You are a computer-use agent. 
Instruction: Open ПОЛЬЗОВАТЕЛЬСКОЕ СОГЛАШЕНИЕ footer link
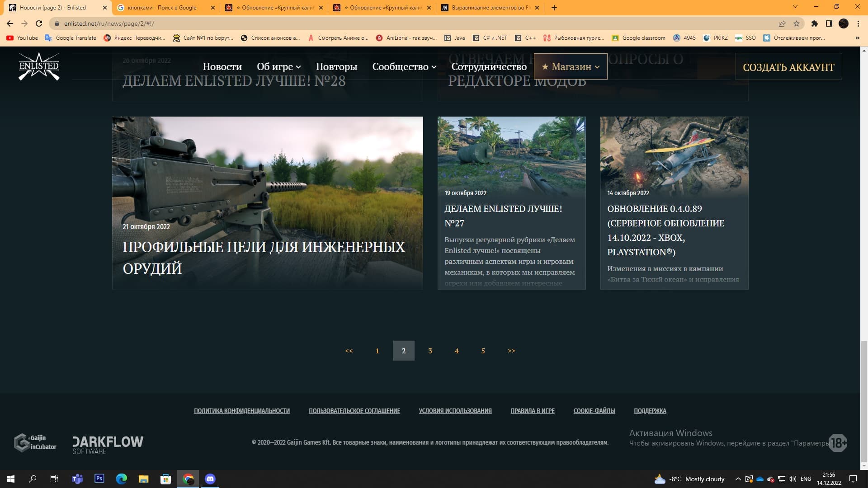coord(354,411)
